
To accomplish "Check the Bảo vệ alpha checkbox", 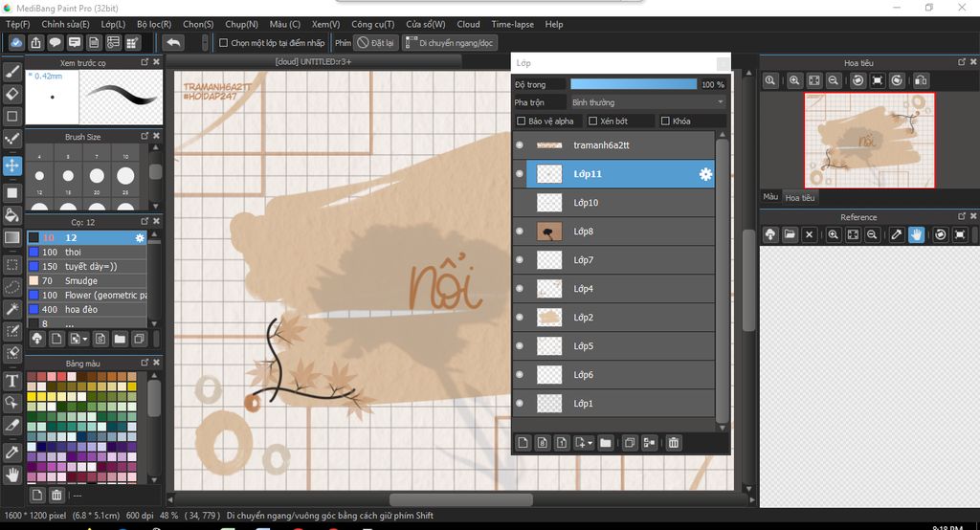I will pyautogui.click(x=521, y=121).
